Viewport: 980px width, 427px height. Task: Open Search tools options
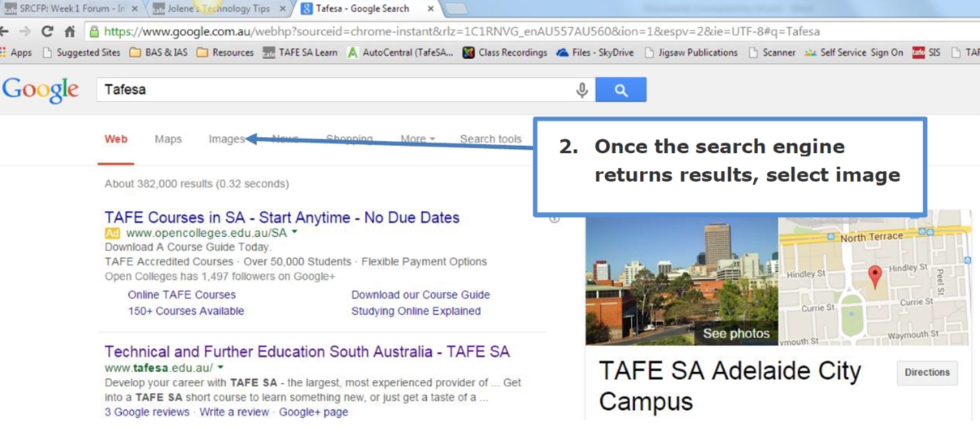click(491, 139)
